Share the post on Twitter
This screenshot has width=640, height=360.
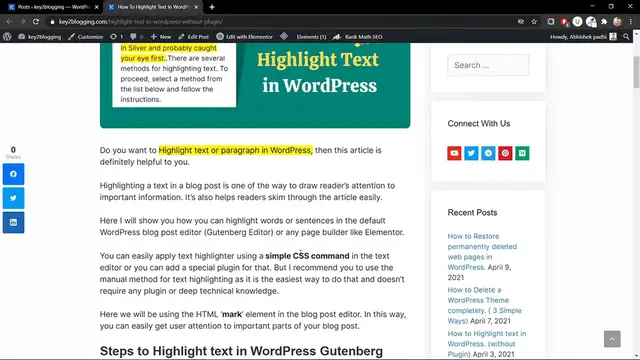[x=13, y=198]
